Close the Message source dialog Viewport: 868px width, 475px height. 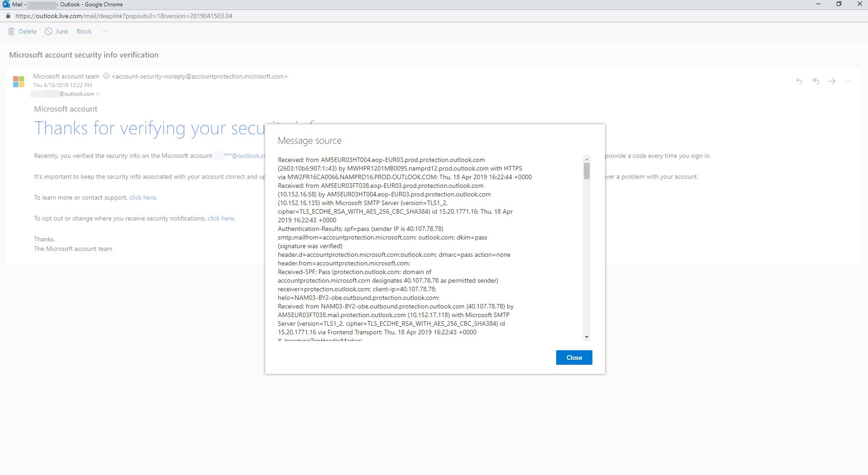574,357
